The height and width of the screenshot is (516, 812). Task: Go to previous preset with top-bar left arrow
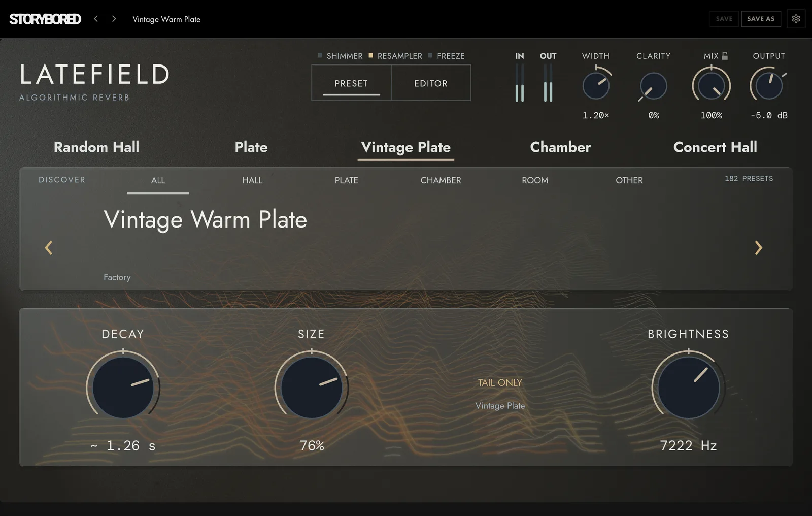96,19
